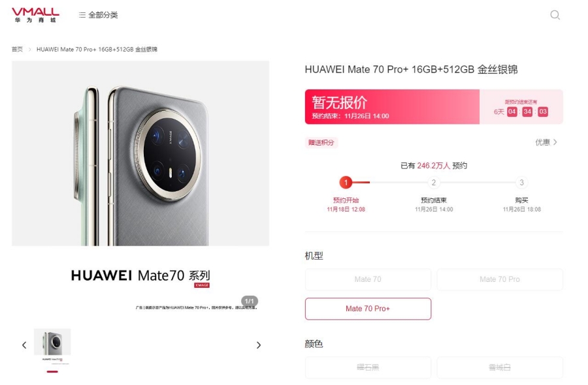This screenshot has width=588, height=385.
Task: Pick the 曜石黑 color option
Action: tap(368, 367)
